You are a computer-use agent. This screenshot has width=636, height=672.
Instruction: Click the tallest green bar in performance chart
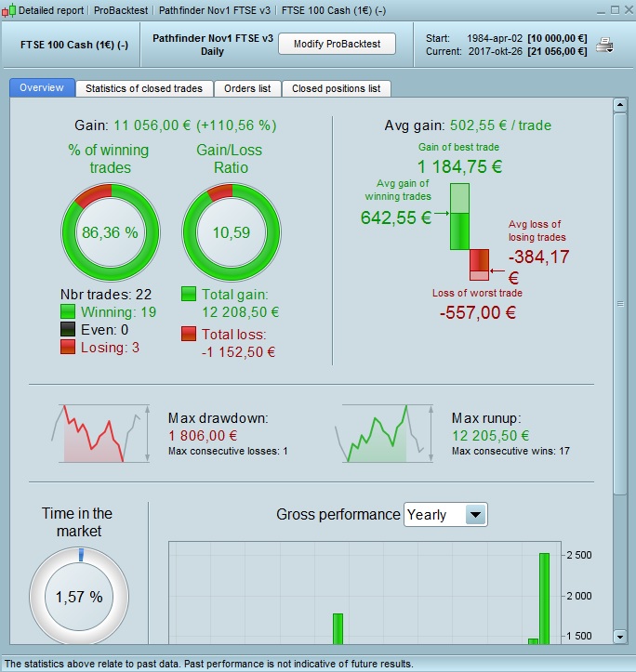point(544,599)
